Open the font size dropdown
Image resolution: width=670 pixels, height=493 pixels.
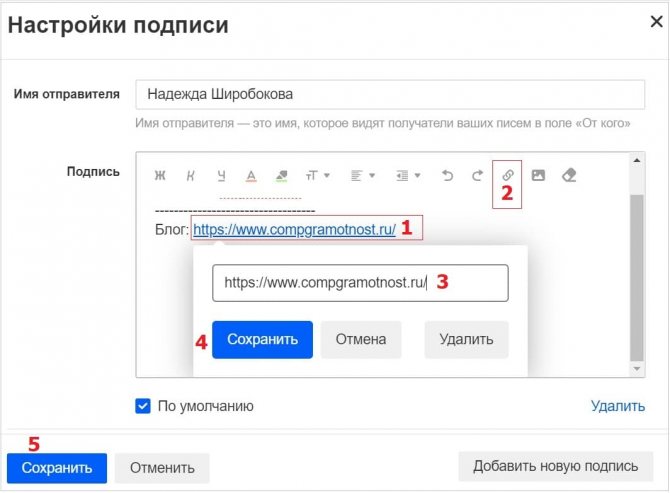[316, 176]
